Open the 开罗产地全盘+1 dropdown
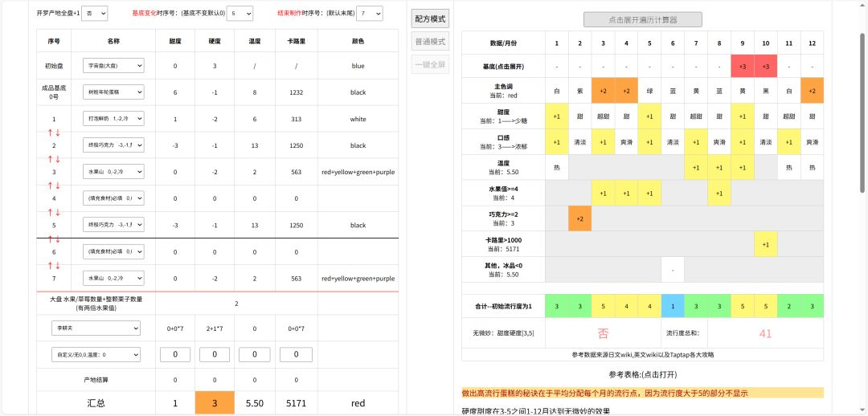Image resolution: width=868 pixels, height=416 pixels. click(95, 14)
